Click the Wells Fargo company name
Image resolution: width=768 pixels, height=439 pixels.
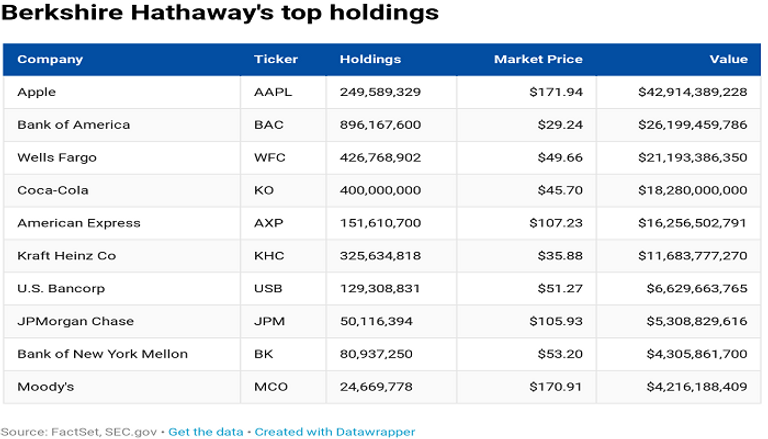(53, 157)
